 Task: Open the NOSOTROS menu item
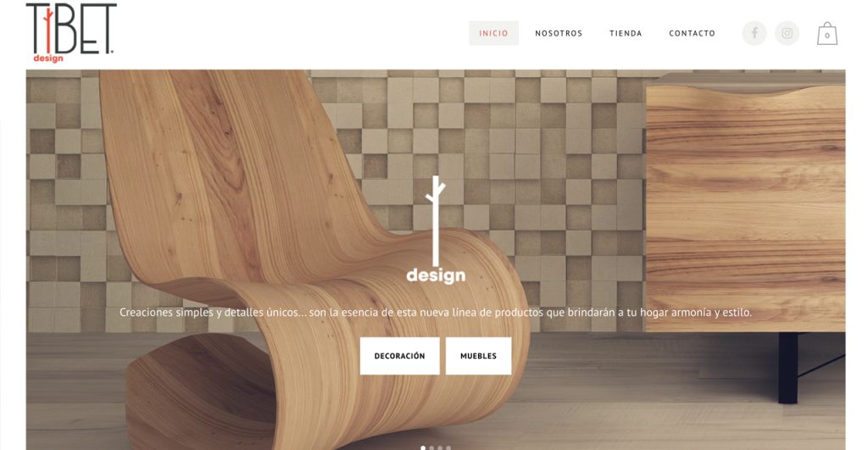click(x=559, y=33)
